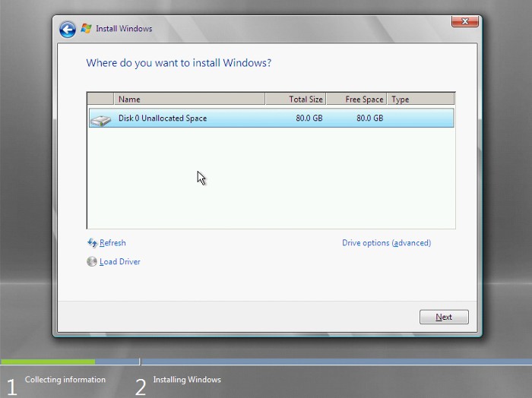Click the blue back arrow button
Screen dimensions: 532x398
coord(68,30)
